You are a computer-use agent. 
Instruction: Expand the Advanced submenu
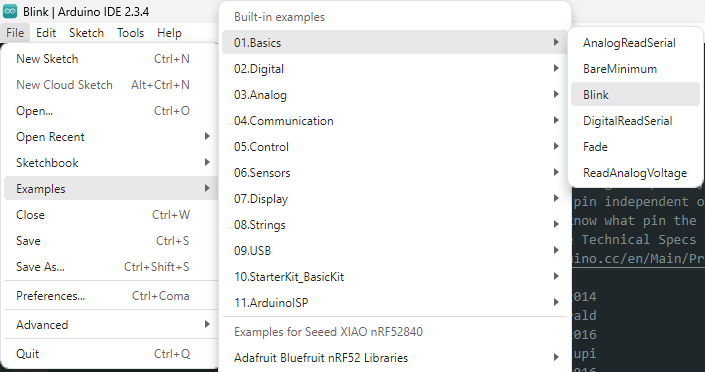click(x=111, y=325)
